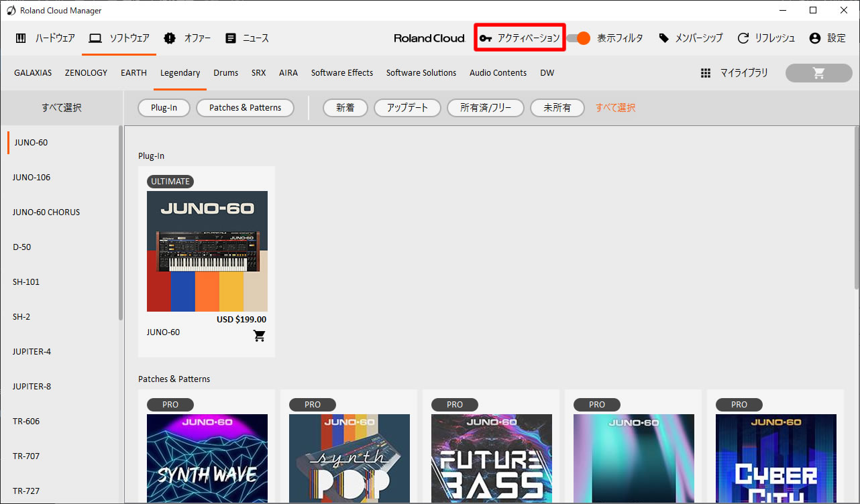Select the Drums category
This screenshot has width=860, height=504.
pyautogui.click(x=226, y=73)
